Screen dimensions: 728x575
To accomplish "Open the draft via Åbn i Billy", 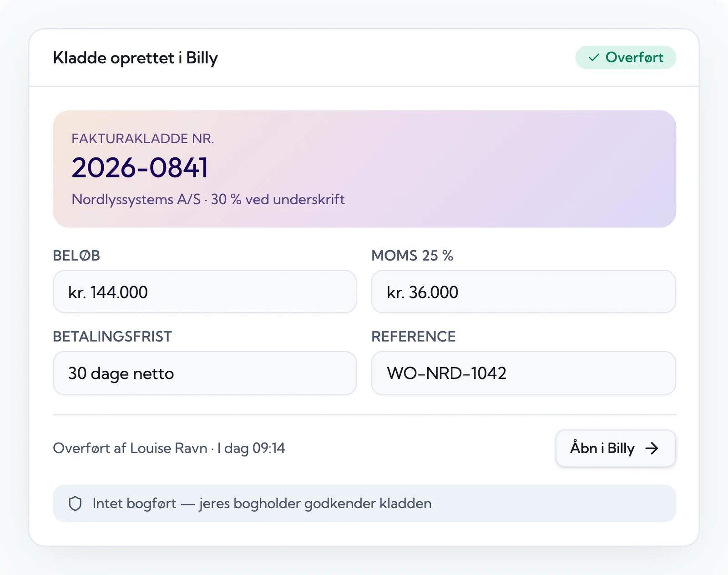I will [615, 448].
